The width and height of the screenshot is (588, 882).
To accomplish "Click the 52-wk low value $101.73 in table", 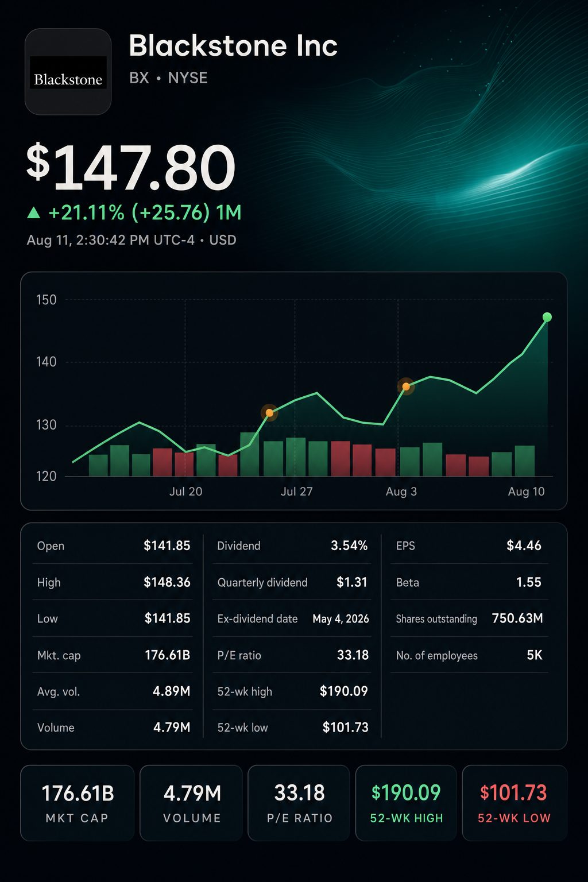I will (x=345, y=728).
